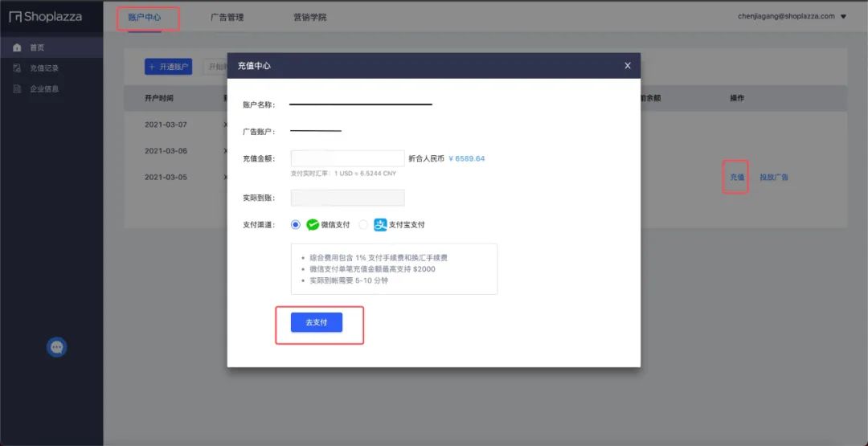Click the 企业信息 sidebar icon

point(17,88)
